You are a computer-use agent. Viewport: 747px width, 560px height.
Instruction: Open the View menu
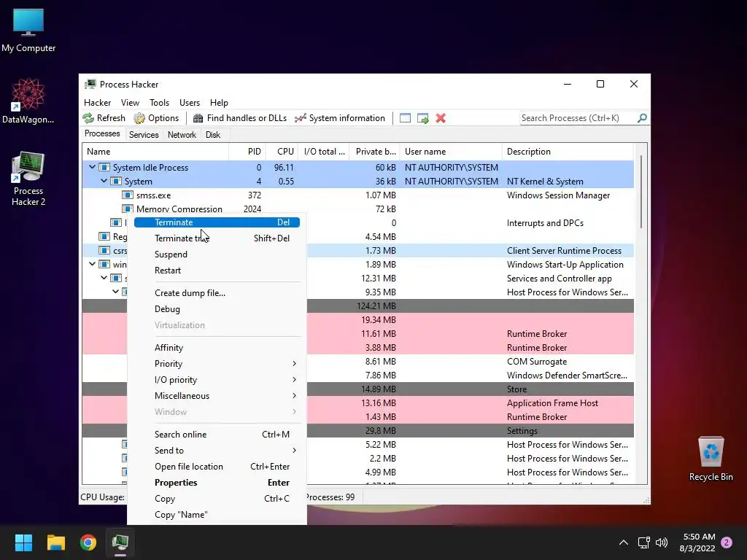130,103
